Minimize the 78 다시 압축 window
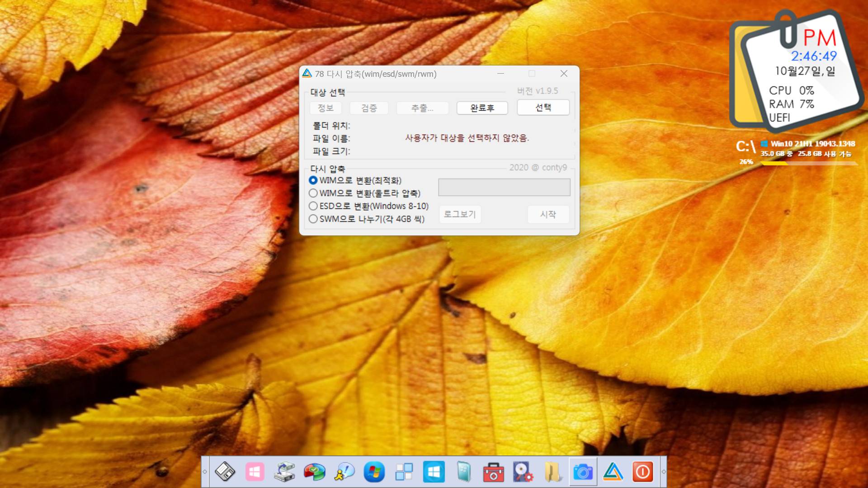868x488 pixels. pyautogui.click(x=500, y=73)
